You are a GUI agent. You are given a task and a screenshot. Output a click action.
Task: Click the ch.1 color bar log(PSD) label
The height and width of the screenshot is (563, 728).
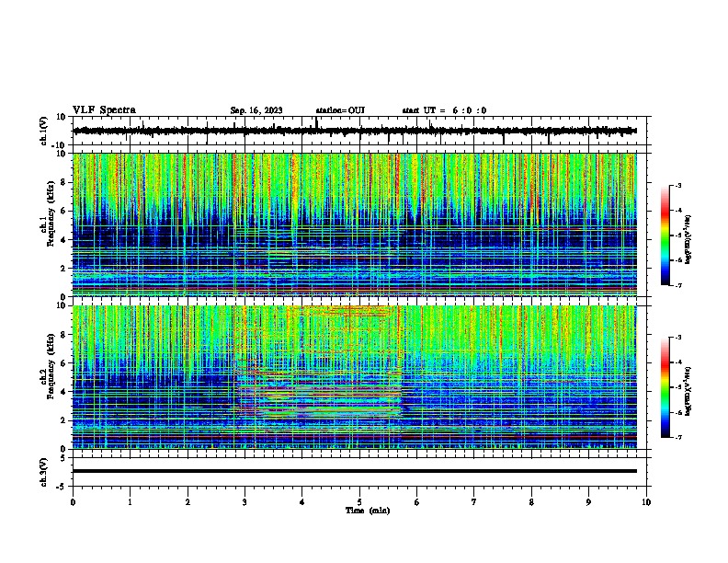point(688,240)
